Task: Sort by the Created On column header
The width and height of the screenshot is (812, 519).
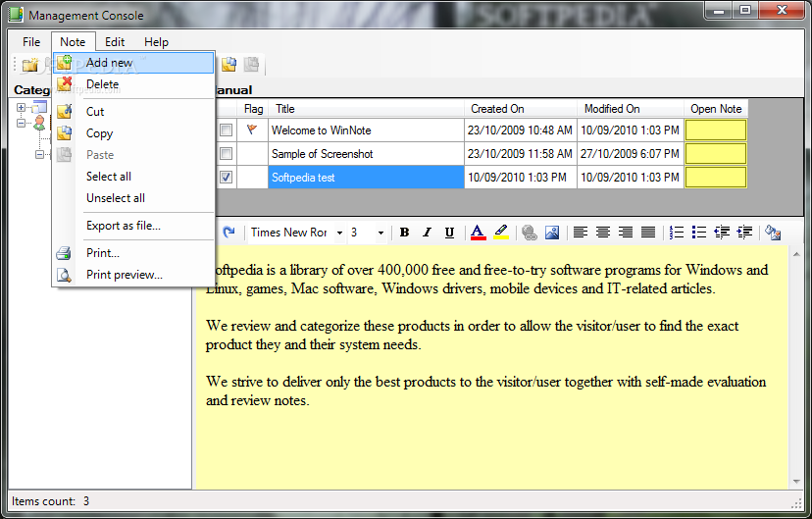Action: [521, 109]
